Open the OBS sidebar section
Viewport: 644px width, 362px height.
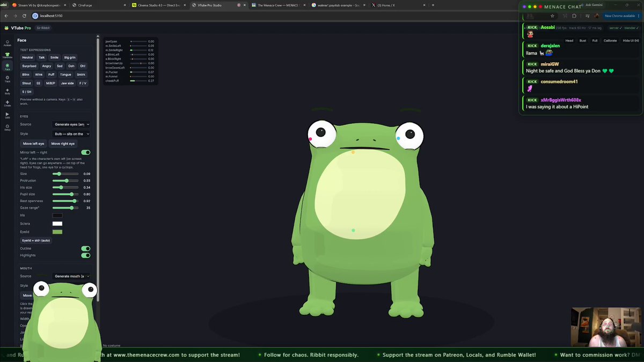coord(7,115)
